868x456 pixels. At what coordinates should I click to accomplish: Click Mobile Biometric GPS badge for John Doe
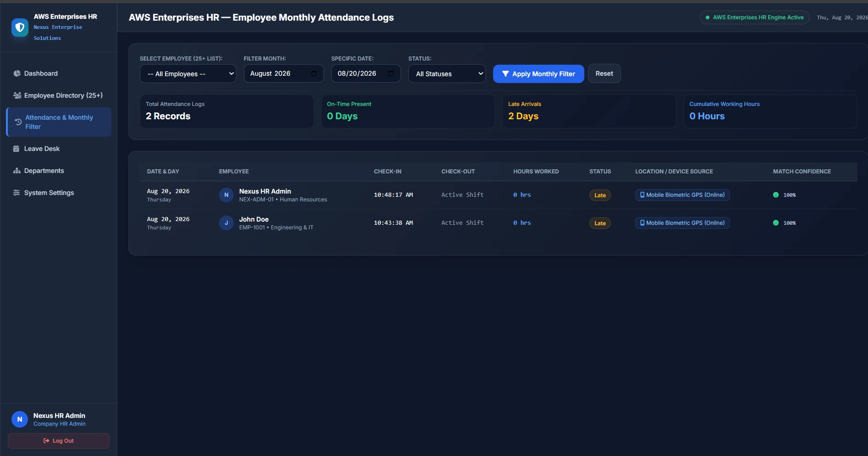point(682,223)
